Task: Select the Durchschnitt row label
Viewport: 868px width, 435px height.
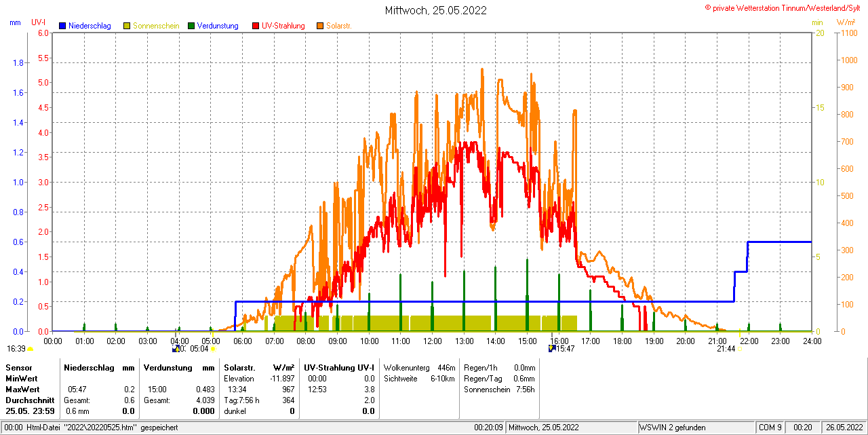Action: 30,400
